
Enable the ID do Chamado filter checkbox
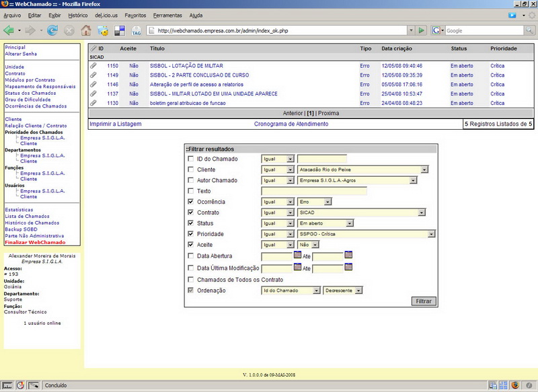point(191,159)
